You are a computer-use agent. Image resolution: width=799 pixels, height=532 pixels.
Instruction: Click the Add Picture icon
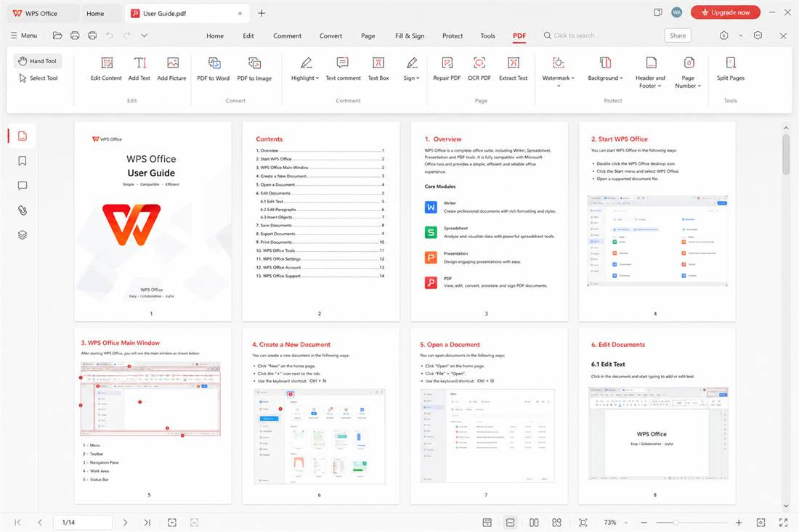[172, 62]
